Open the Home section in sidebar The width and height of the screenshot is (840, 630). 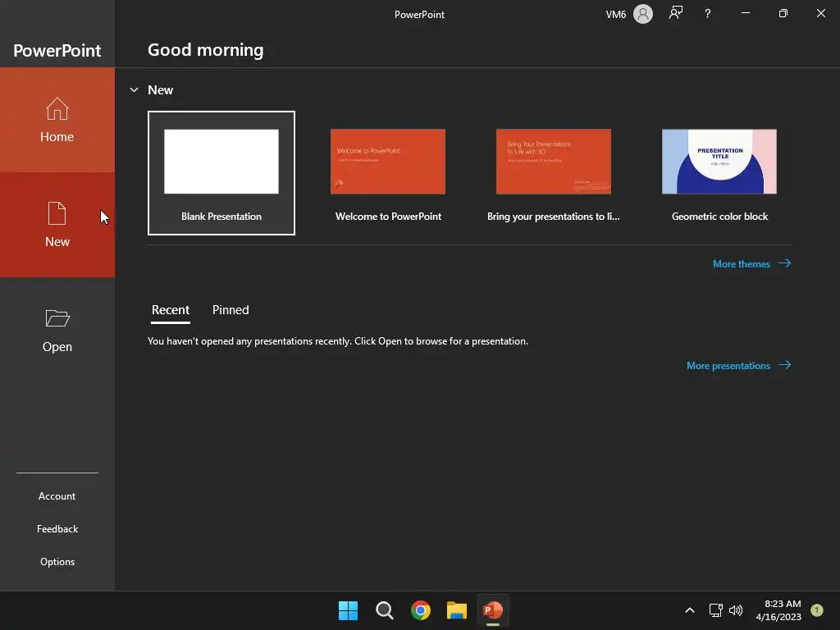click(57, 120)
